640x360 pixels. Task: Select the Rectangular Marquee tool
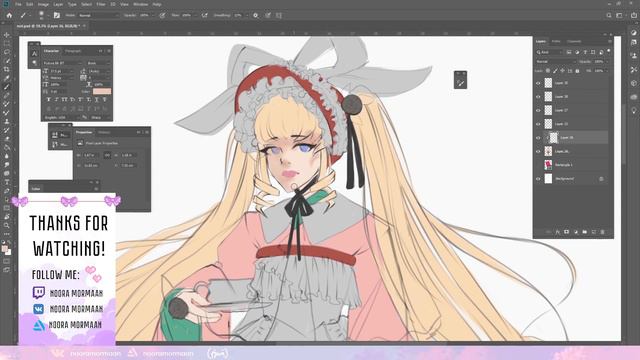click(7, 44)
